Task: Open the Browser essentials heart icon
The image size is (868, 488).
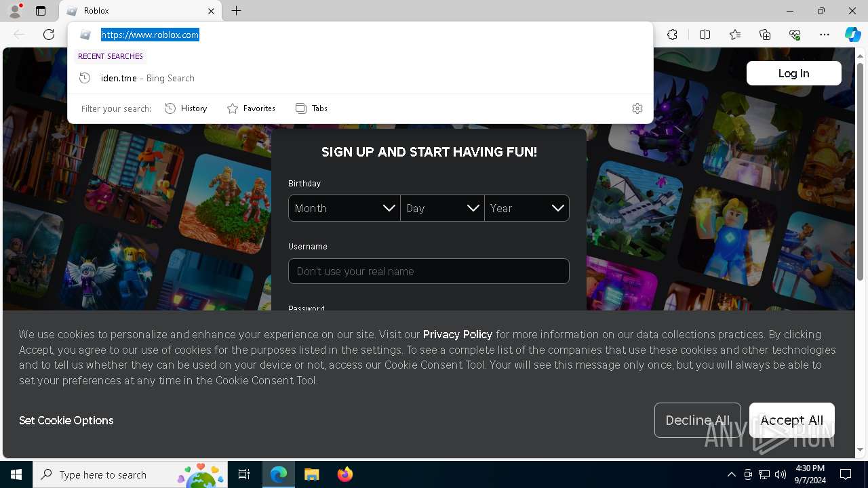Action: [x=795, y=35]
